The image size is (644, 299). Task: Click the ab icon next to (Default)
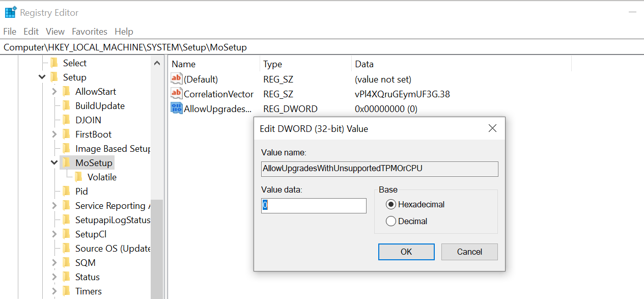tap(176, 79)
